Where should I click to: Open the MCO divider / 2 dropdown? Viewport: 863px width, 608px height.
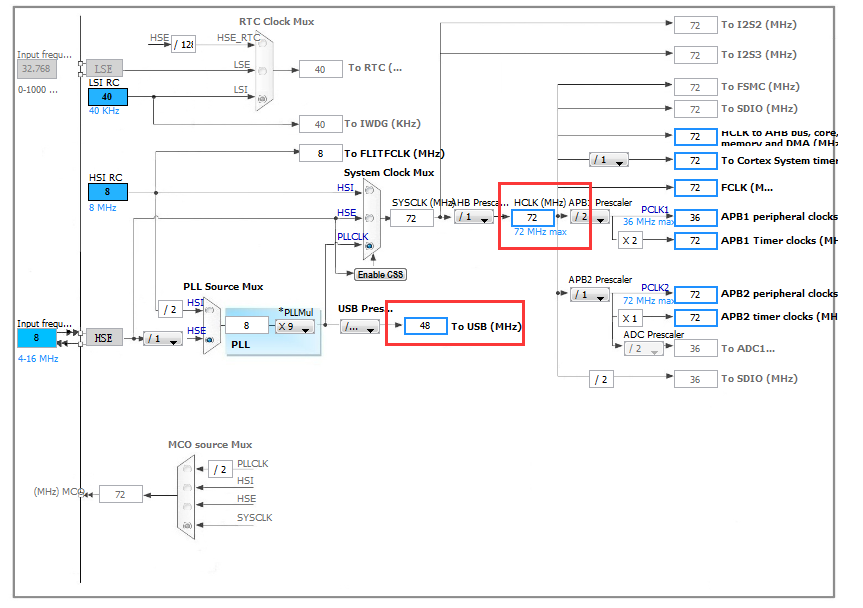[219, 468]
